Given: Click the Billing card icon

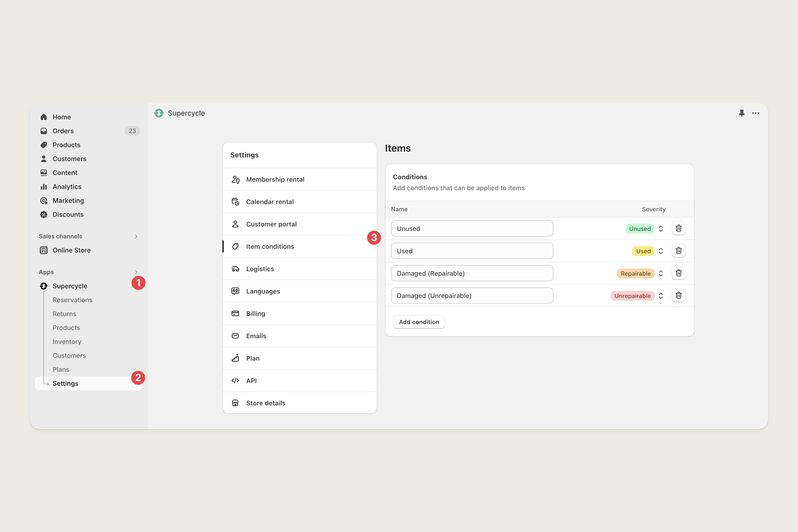Looking at the screenshot, I should [x=235, y=314].
